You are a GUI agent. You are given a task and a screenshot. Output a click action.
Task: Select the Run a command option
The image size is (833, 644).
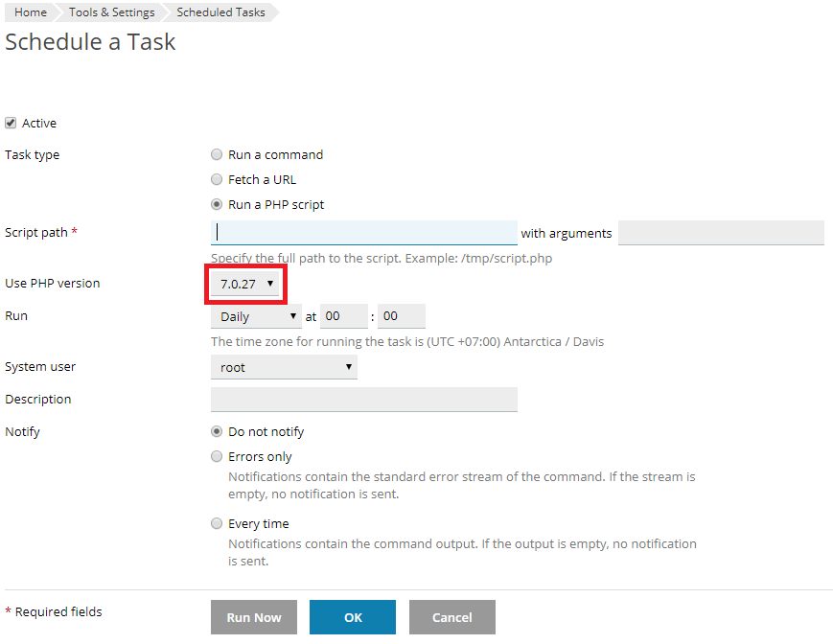(217, 154)
